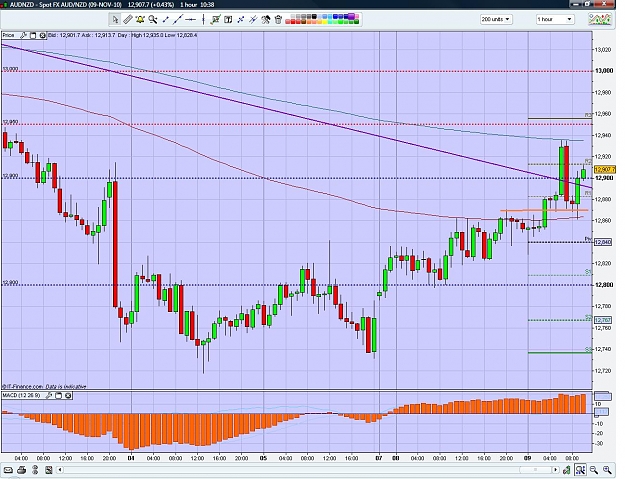Toggle the highlighted zoom-region icon

click(580, 470)
